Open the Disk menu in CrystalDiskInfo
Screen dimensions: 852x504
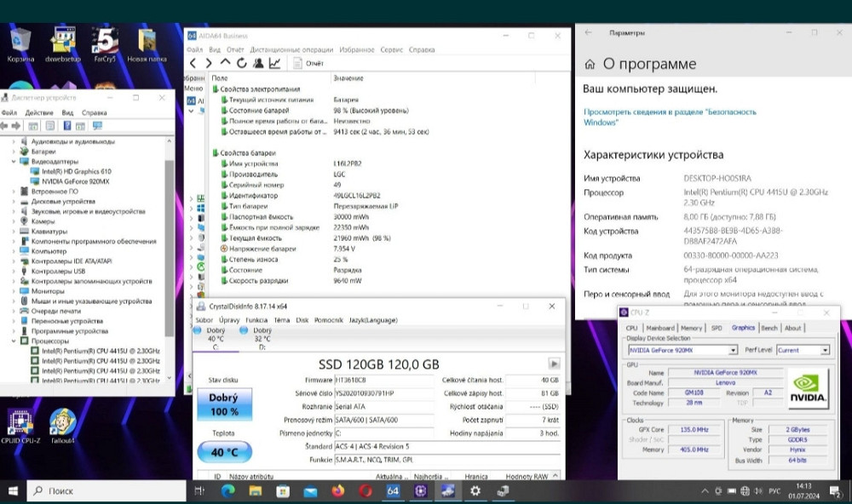pyautogui.click(x=303, y=320)
